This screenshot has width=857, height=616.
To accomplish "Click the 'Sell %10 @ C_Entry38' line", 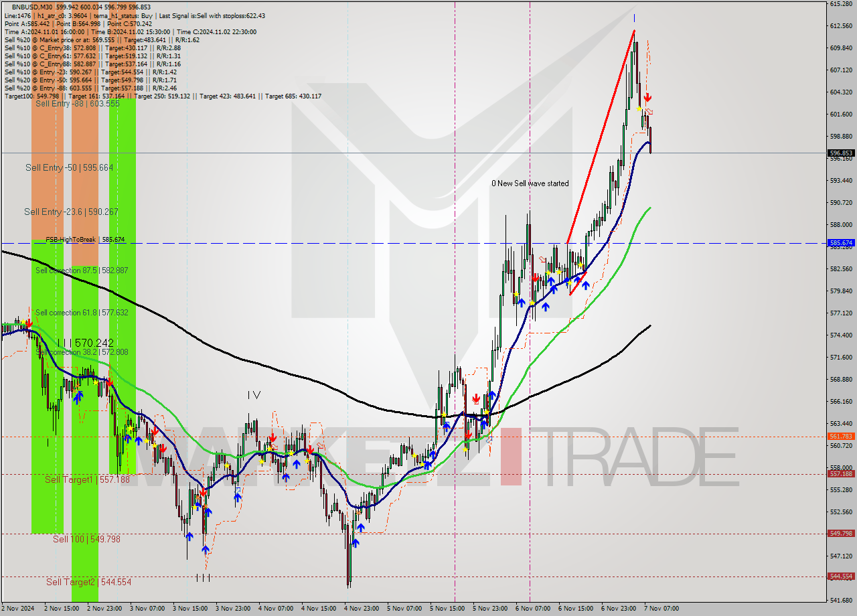I will point(92,48).
